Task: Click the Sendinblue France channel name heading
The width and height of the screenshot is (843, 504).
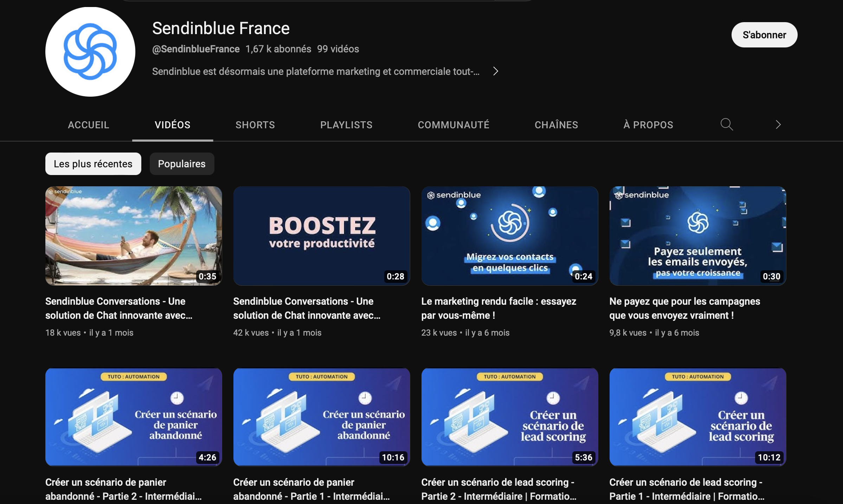Action: point(221,28)
